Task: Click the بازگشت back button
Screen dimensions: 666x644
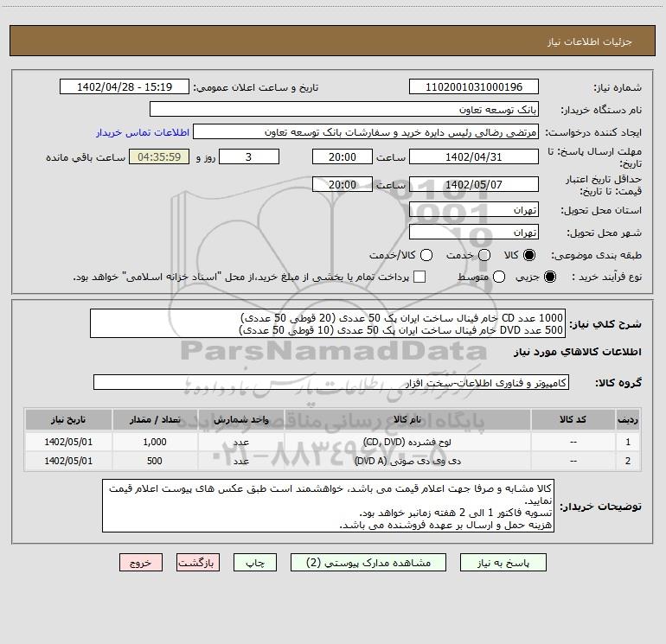Action: click(198, 563)
